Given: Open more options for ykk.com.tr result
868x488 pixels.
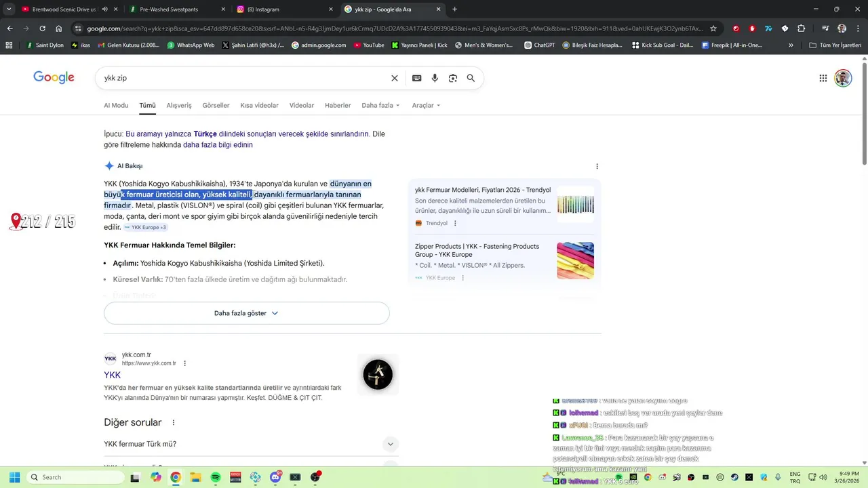Looking at the screenshot, I should 184,363.
